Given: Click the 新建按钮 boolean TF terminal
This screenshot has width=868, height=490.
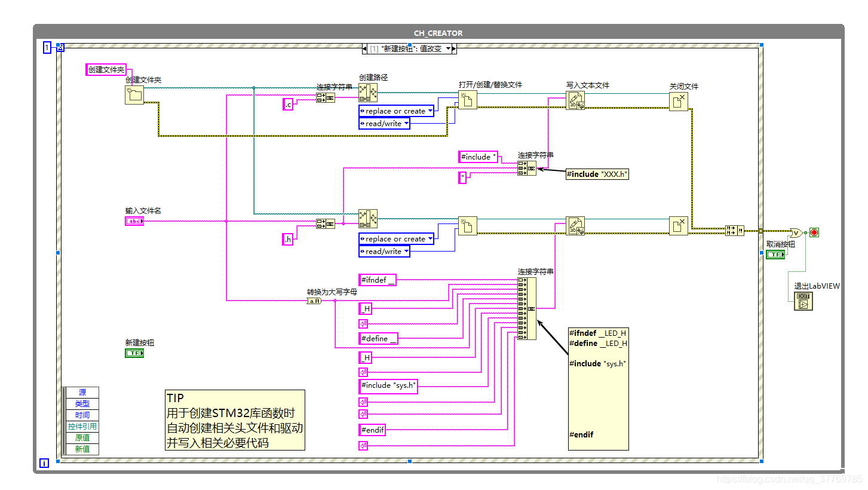Looking at the screenshot, I should (x=134, y=353).
